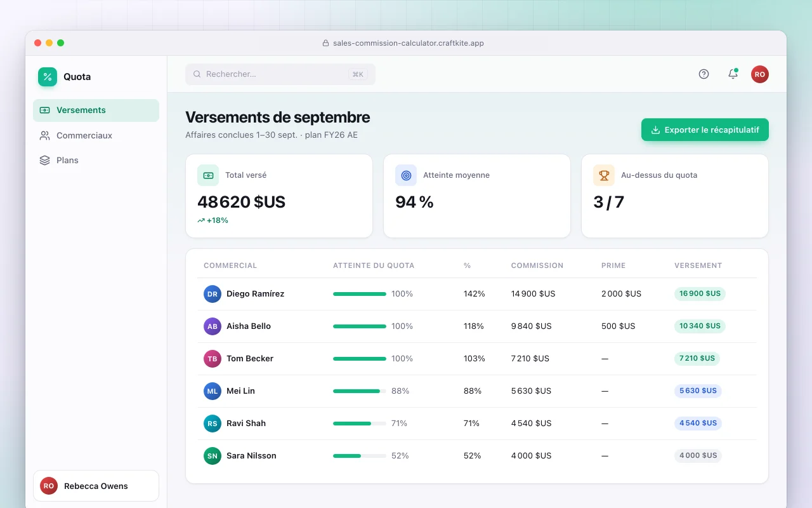Click the 142% attainment value
Viewport: 812px width, 508px height.
[475, 294]
